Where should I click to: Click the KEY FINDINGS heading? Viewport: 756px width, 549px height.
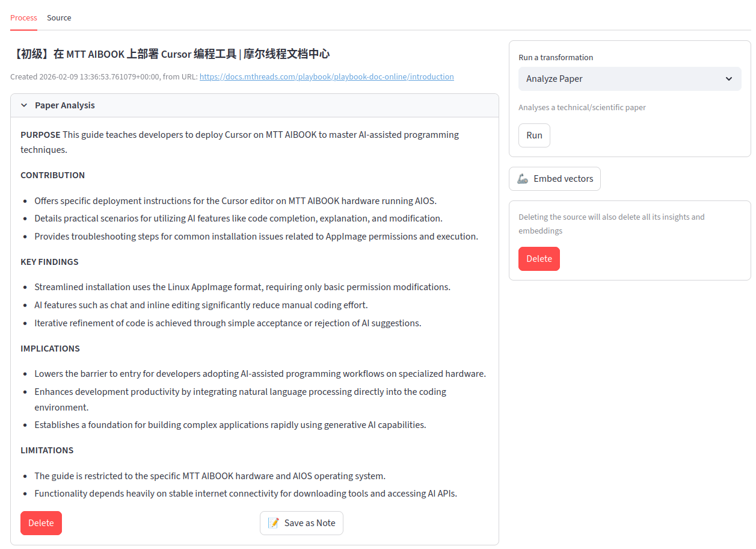click(x=49, y=262)
